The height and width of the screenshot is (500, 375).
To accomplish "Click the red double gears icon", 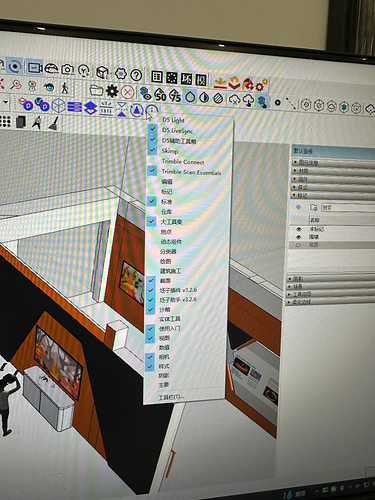I will click(261, 85).
